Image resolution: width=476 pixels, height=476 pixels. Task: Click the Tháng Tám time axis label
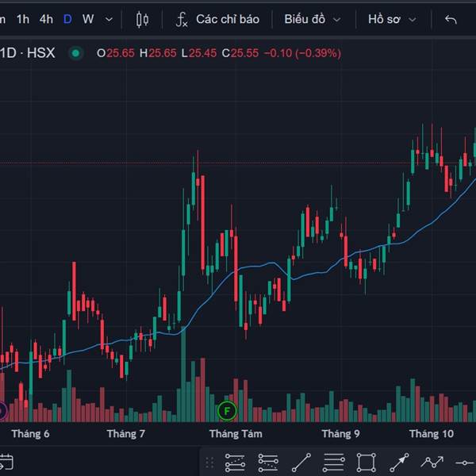(236, 434)
